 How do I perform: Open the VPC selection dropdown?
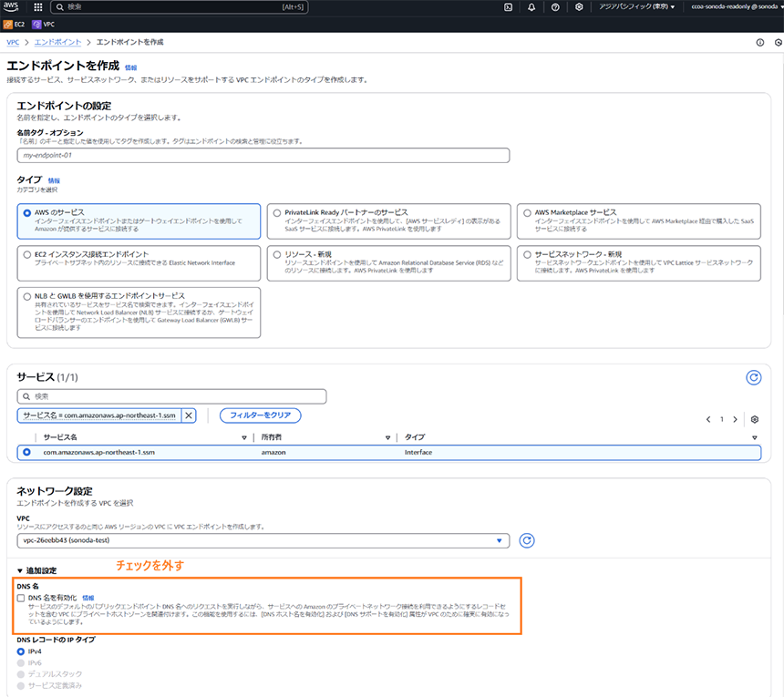tap(263, 540)
